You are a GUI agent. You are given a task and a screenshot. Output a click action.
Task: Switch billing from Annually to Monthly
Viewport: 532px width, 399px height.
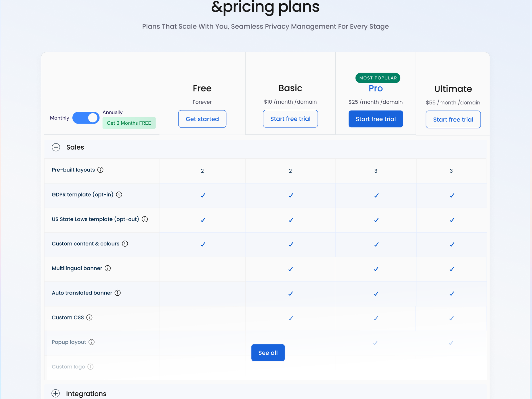pos(86,117)
